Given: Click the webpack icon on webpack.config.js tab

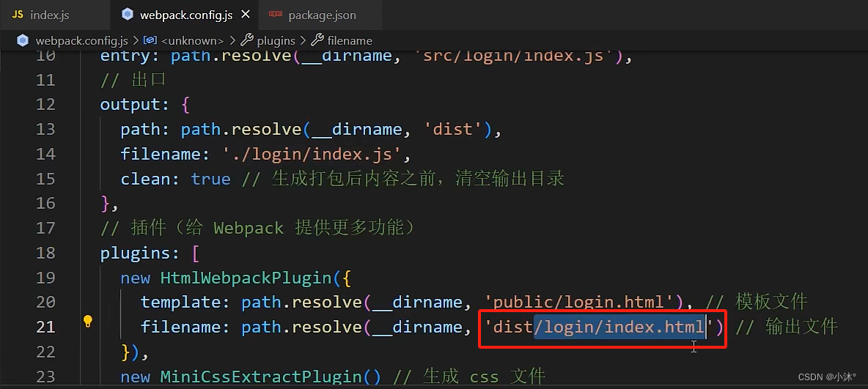Looking at the screenshot, I should click(128, 15).
